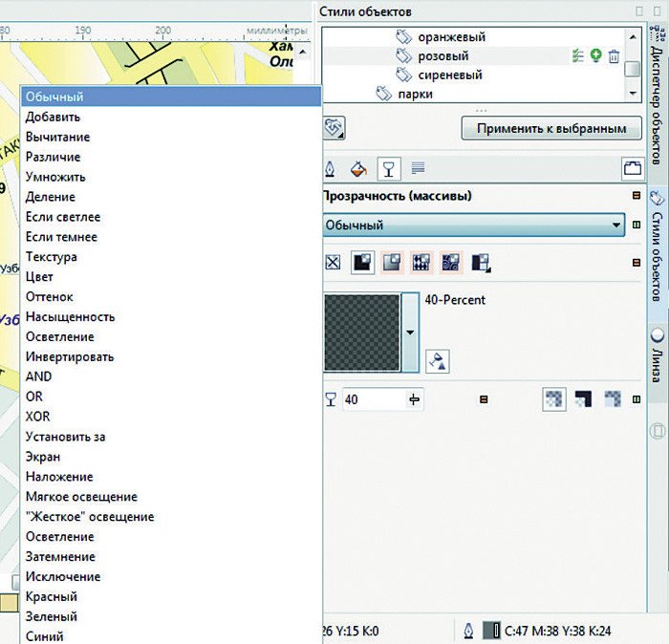Choose Умножить from the merge mode list
Viewport: 669px width, 644px height.
click(x=56, y=177)
